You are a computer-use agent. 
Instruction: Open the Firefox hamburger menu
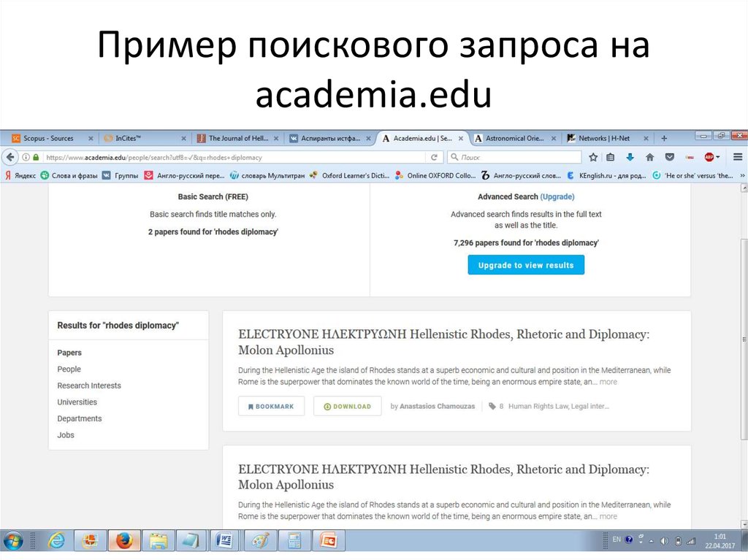[737, 156]
